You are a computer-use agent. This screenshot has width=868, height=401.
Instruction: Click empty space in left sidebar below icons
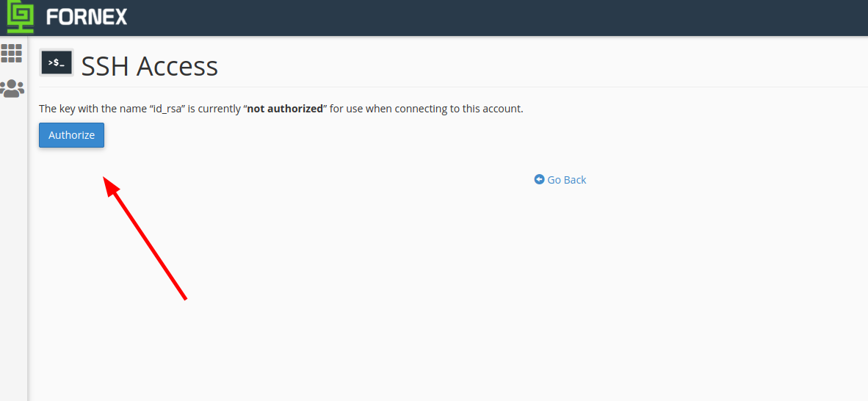[x=13, y=249]
